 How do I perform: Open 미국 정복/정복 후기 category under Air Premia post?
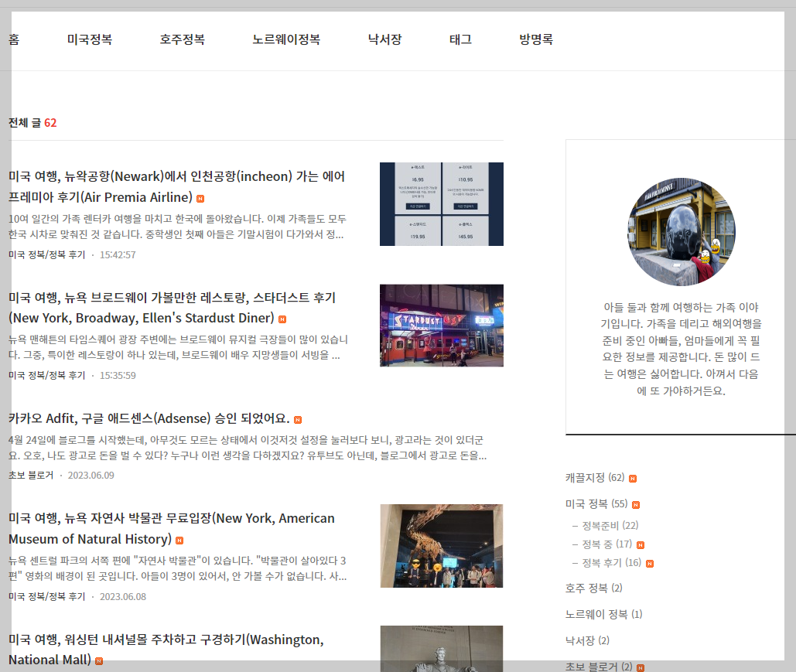tap(46, 254)
